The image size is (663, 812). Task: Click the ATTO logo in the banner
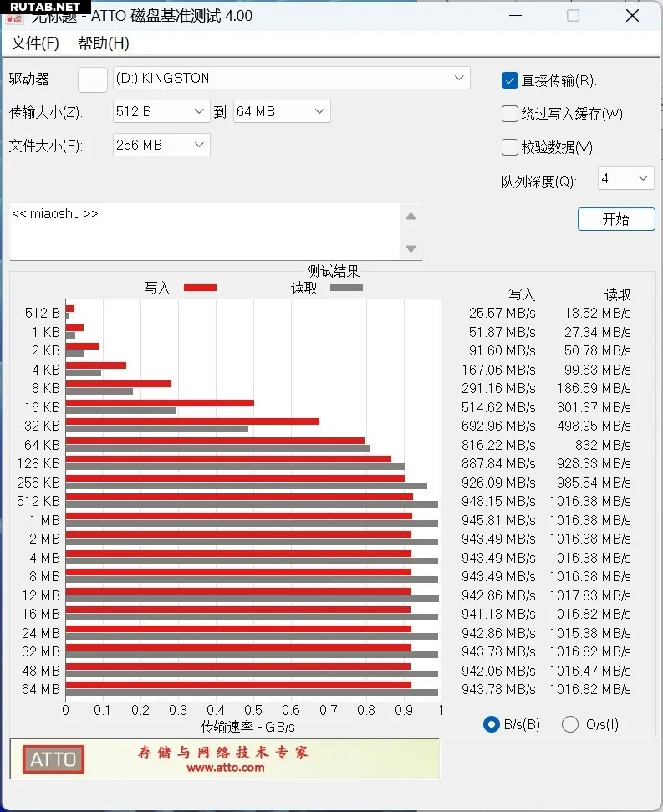(x=54, y=759)
